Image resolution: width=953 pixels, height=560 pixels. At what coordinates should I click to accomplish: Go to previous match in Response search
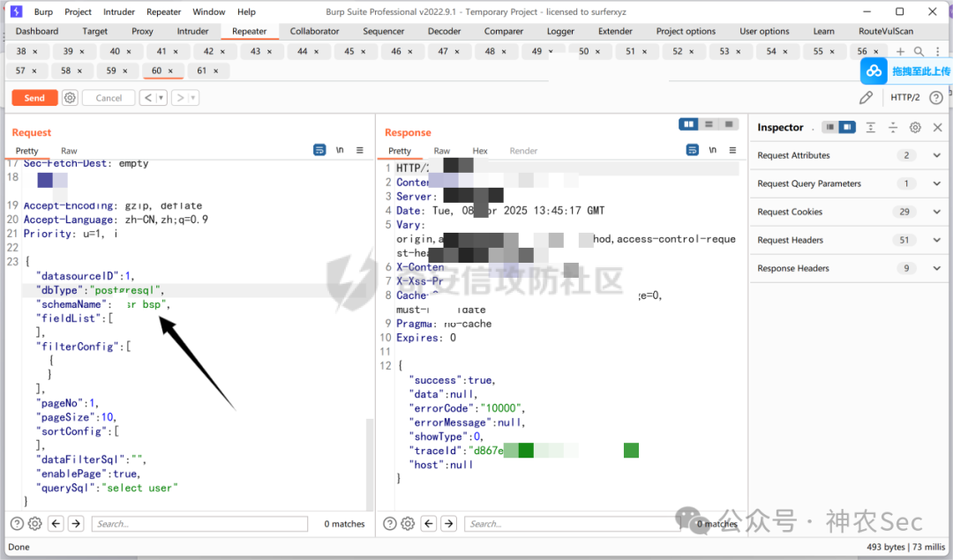tap(429, 524)
